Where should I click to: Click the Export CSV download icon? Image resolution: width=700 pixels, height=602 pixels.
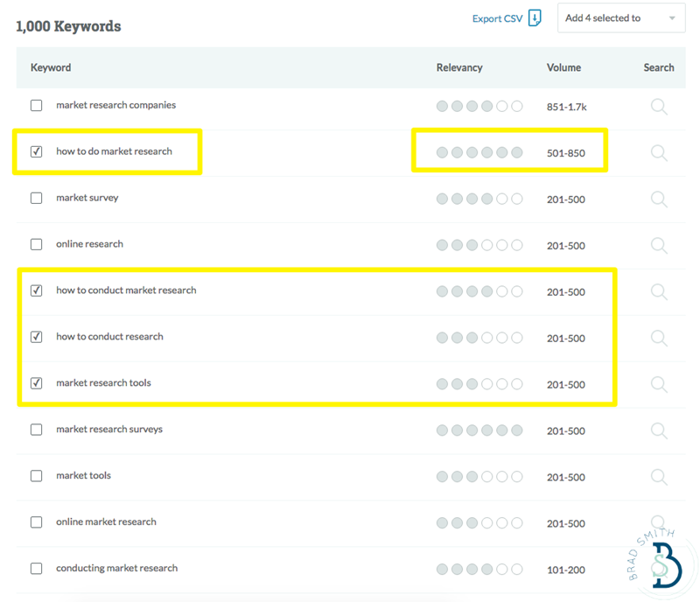(x=535, y=18)
